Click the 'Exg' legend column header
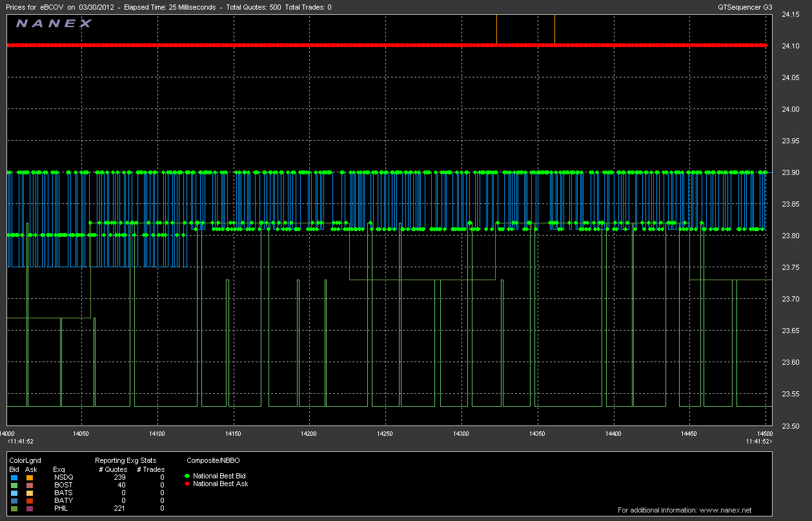The width and height of the screenshot is (812, 521). pyautogui.click(x=59, y=469)
